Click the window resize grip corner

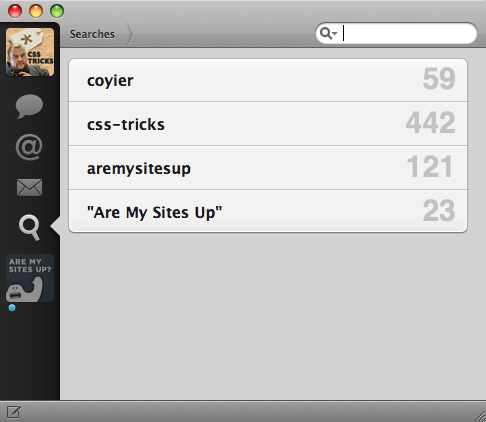[480, 416]
